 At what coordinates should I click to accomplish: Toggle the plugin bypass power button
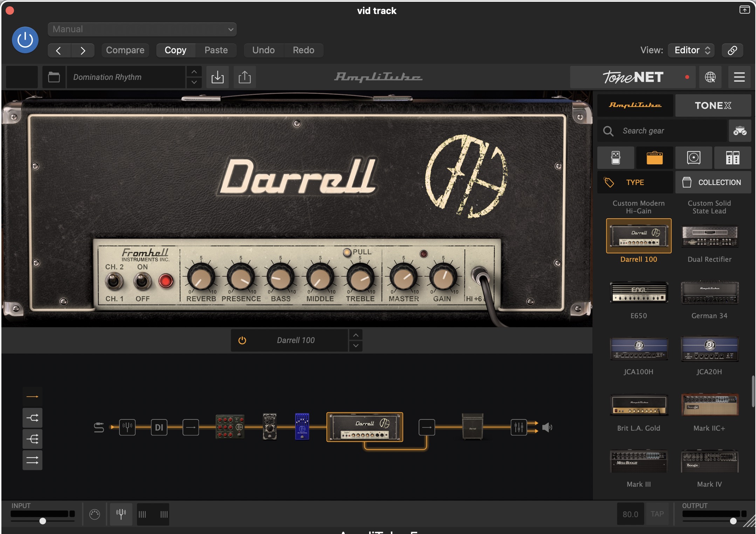tap(25, 40)
